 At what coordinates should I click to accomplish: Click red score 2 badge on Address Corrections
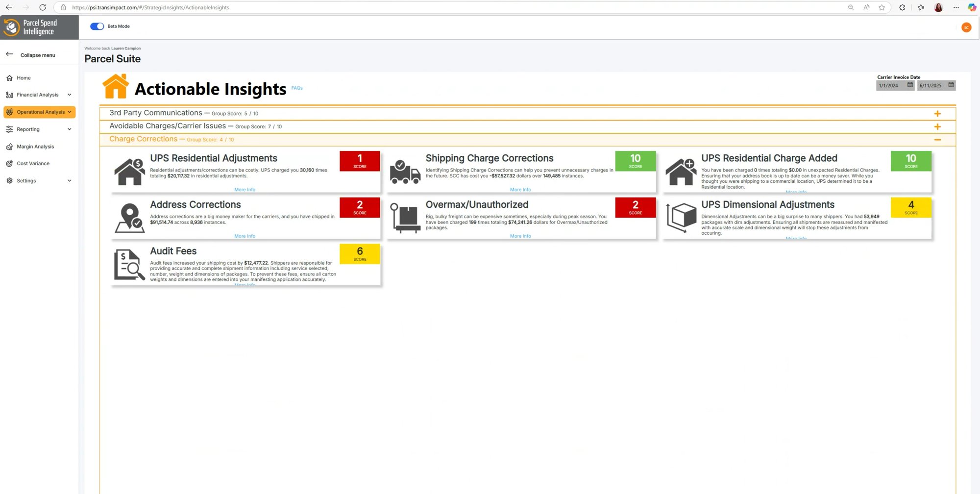[x=360, y=207]
